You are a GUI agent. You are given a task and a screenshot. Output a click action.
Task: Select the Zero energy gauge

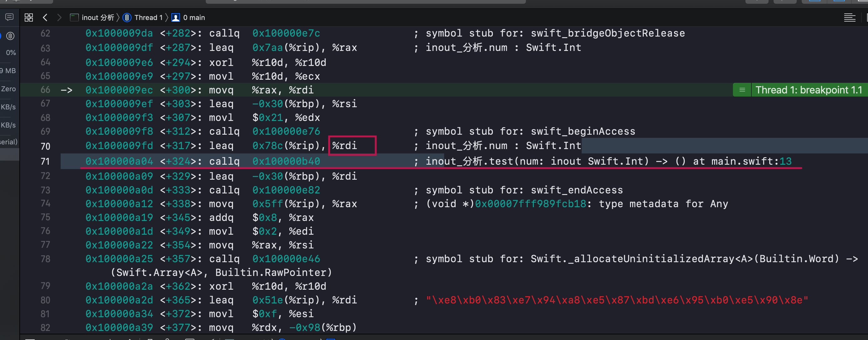point(8,89)
